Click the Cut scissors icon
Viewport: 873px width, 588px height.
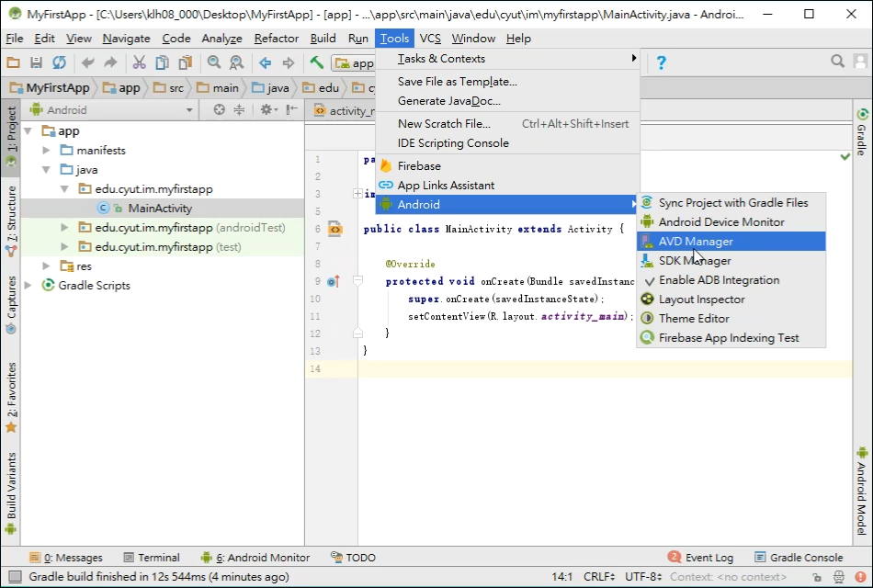139,62
